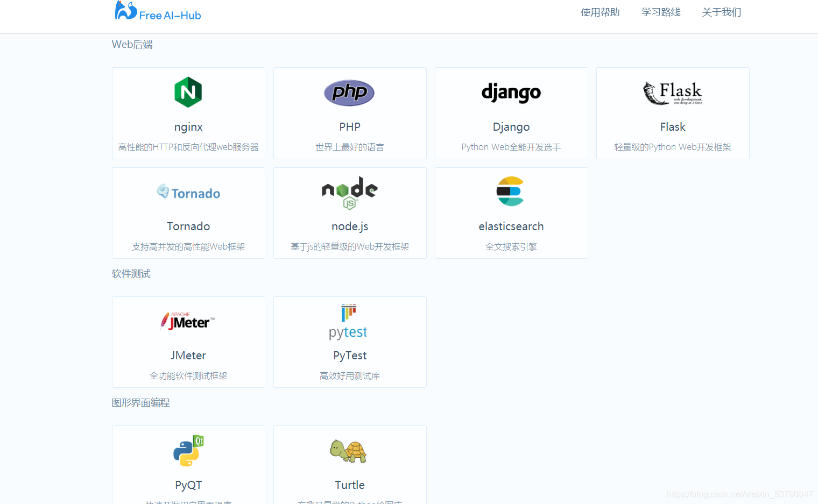Viewport: 818px width, 504px height.
Task: Click description 世界上最好的语言
Action: click(x=350, y=147)
